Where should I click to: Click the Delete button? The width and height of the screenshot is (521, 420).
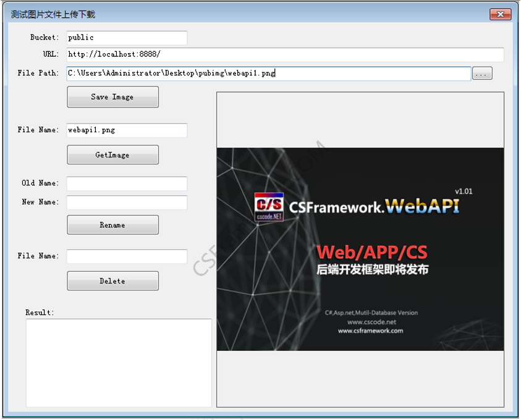(x=112, y=281)
